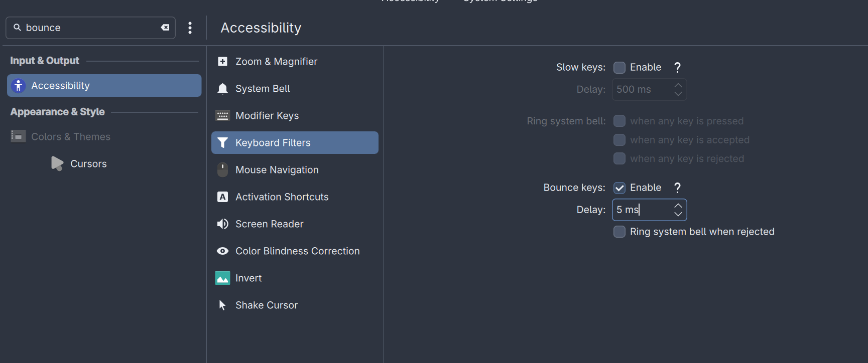Screen dimensions: 868x363
Task: Disable the Bounce keys Enable checkbox
Action: (x=619, y=188)
